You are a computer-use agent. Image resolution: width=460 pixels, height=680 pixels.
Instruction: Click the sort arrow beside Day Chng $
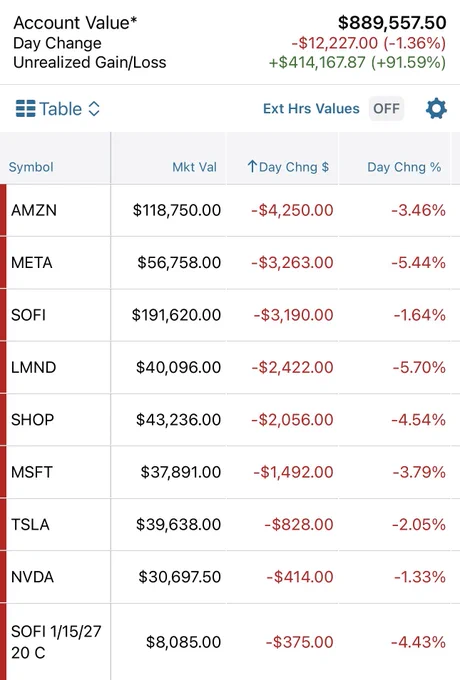(x=252, y=167)
